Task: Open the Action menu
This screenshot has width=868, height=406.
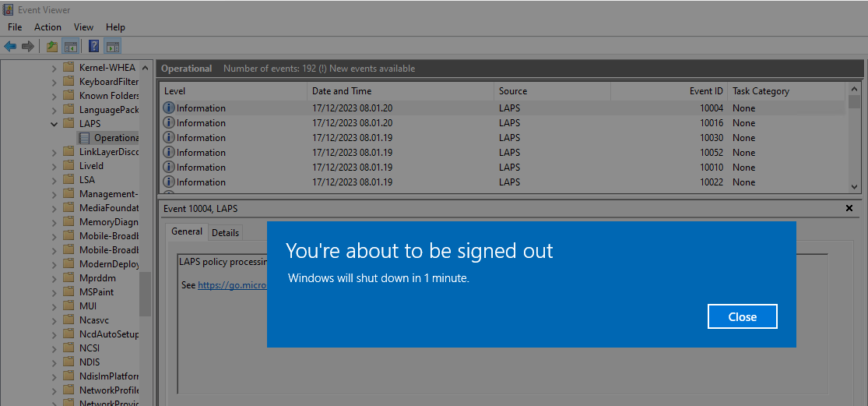Action: pos(47,26)
